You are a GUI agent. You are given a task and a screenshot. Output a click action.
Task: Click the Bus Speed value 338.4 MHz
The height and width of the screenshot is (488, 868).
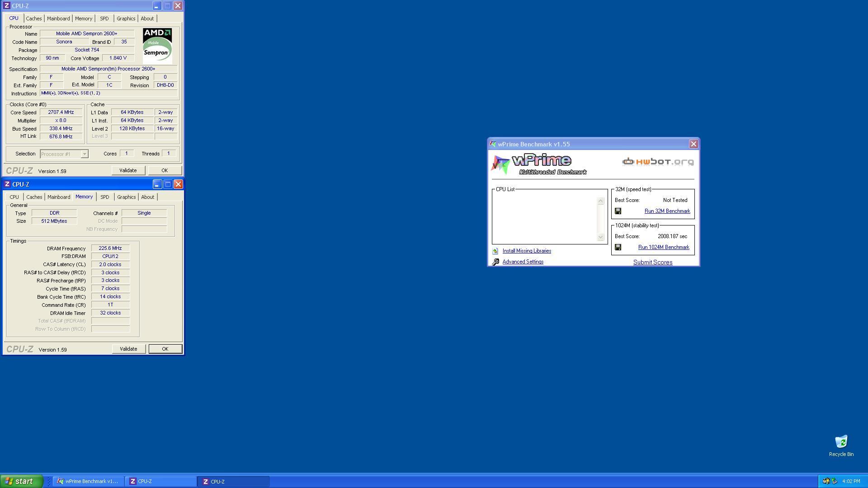coord(61,128)
